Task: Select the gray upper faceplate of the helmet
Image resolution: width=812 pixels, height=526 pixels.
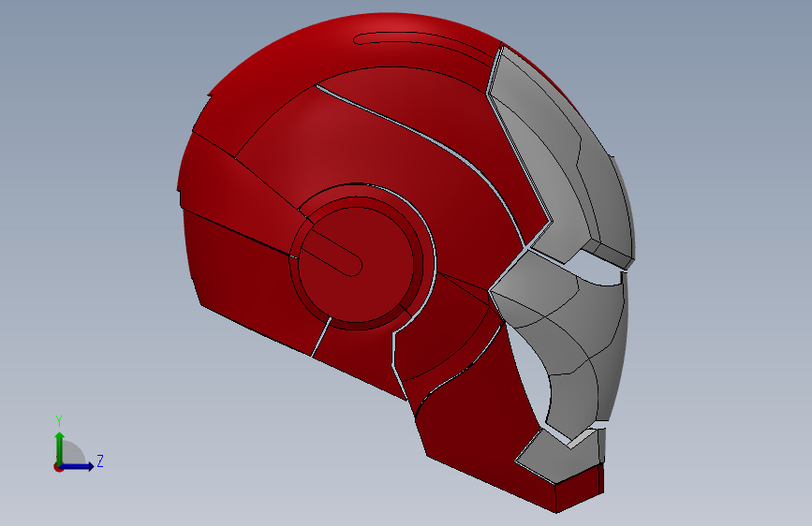Action: (559, 155)
